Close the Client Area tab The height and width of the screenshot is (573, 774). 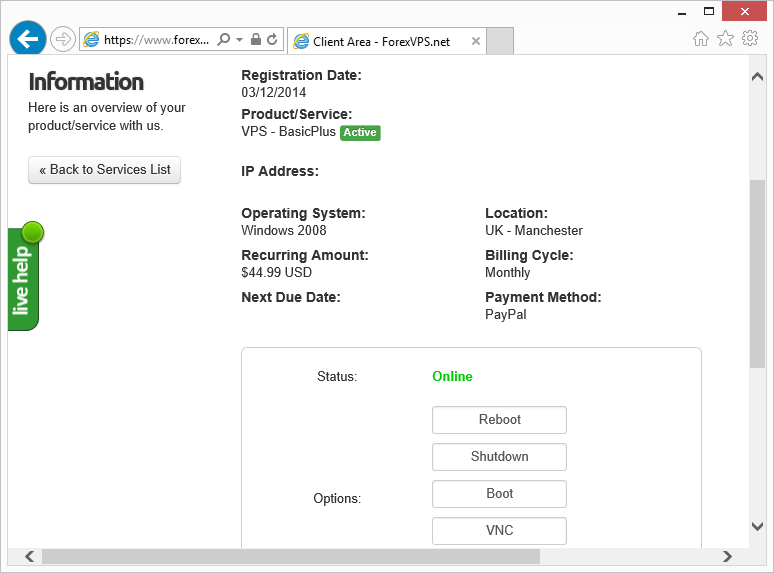click(476, 42)
